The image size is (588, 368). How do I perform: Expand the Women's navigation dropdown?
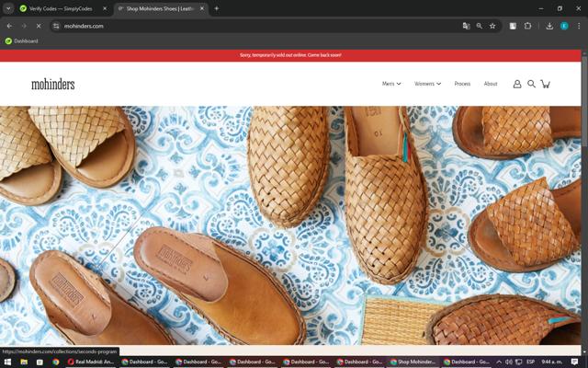(x=427, y=84)
